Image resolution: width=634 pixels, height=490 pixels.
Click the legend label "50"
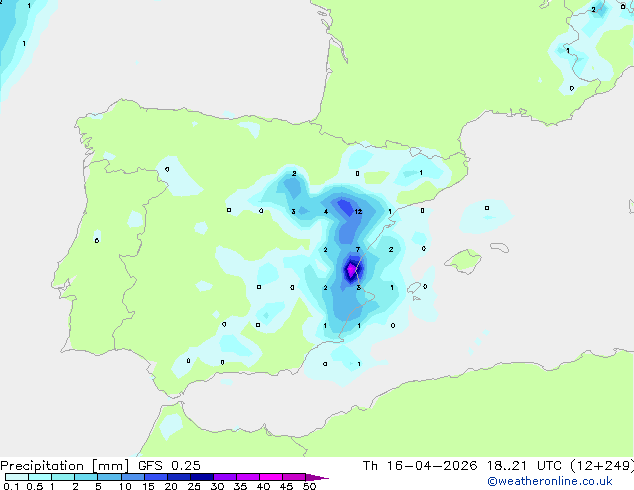(309, 486)
